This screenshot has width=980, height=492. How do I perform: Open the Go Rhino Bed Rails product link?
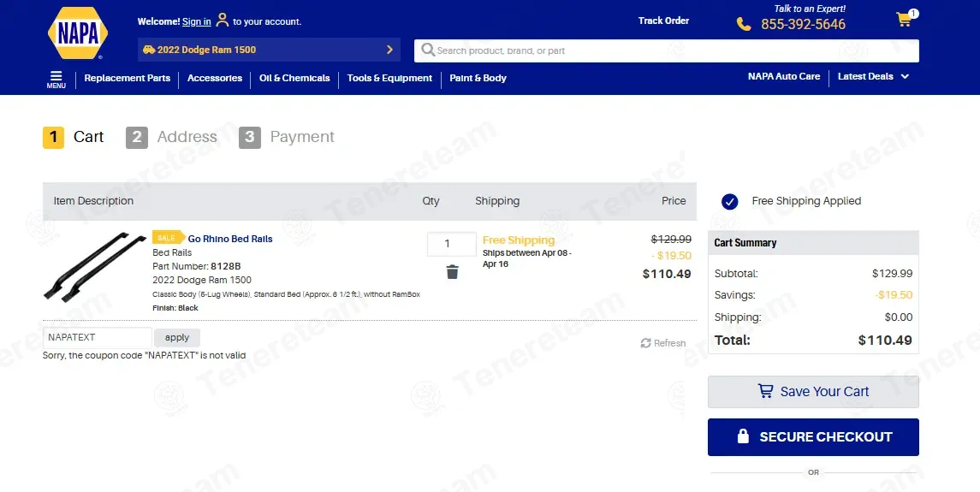[230, 239]
